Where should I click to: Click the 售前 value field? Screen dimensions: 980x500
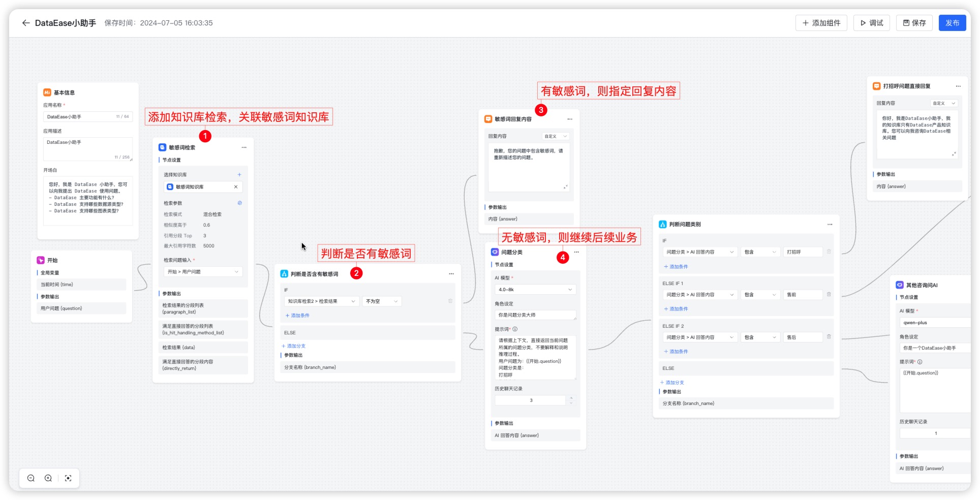click(803, 295)
